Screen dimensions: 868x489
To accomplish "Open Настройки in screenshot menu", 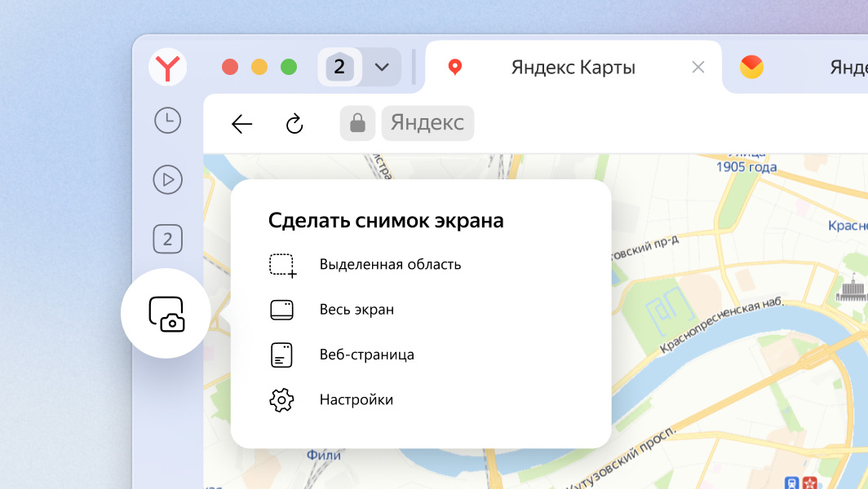I will (356, 399).
